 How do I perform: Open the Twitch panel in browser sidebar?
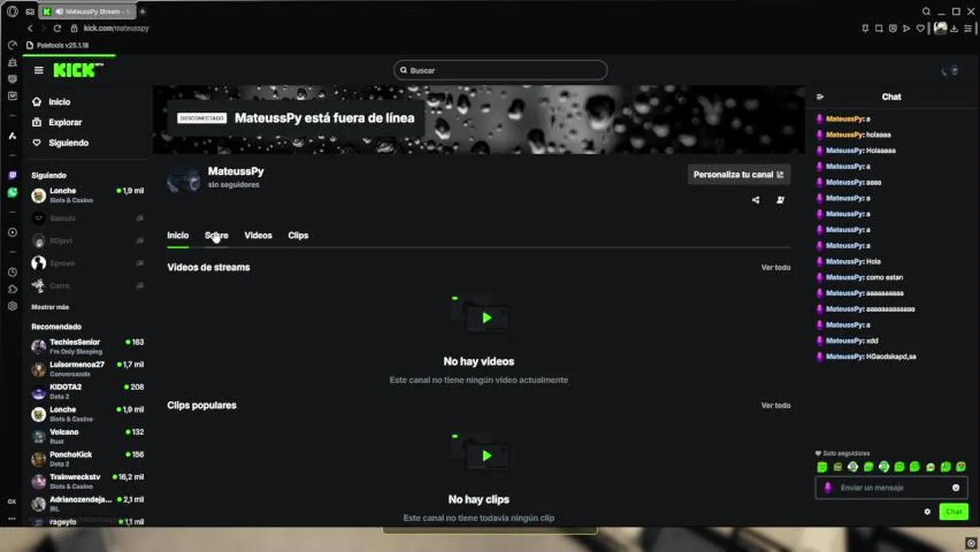pyautogui.click(x=12, y=176)
